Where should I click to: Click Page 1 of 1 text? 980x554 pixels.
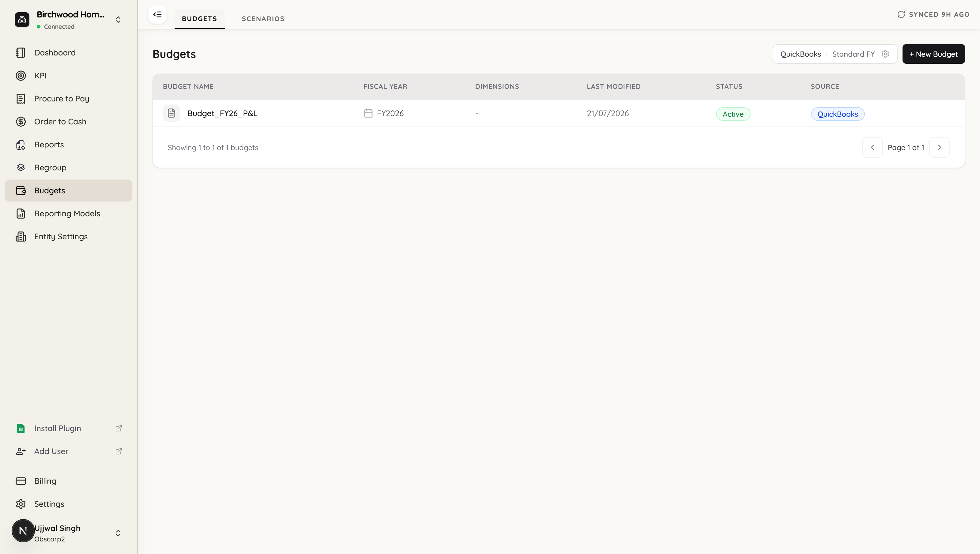[x=906, y=147]
